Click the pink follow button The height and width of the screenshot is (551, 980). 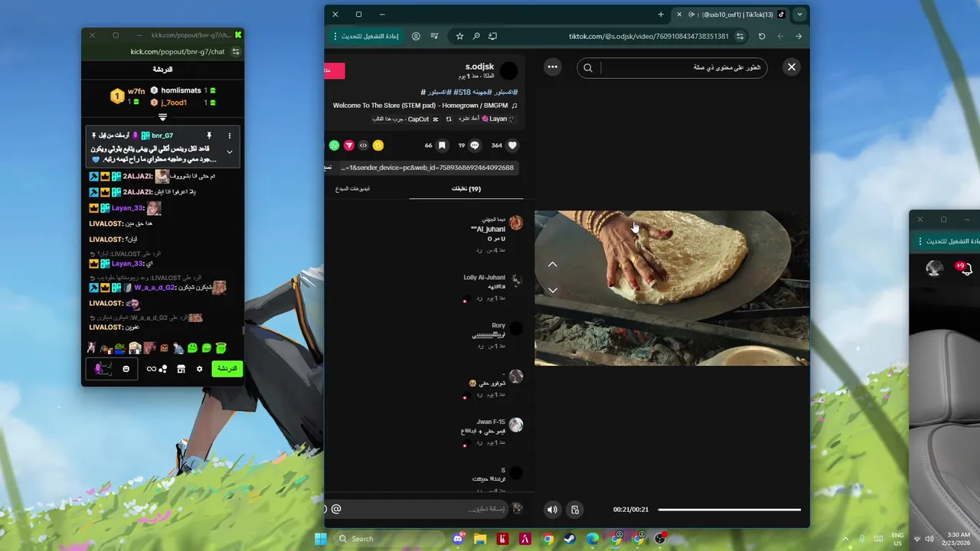click(x=335, y=70)
